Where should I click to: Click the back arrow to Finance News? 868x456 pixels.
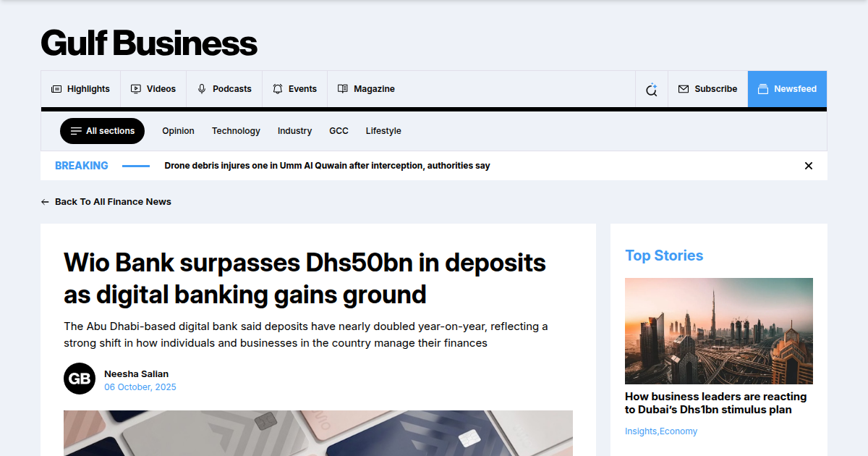tap(45, 201)
